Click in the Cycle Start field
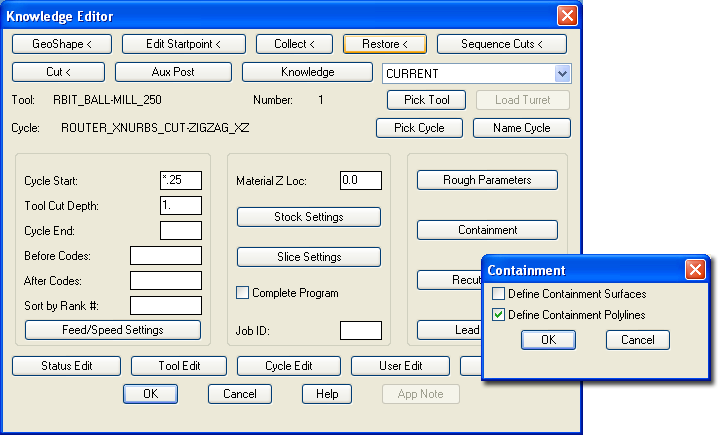 (x=180, y=180)
